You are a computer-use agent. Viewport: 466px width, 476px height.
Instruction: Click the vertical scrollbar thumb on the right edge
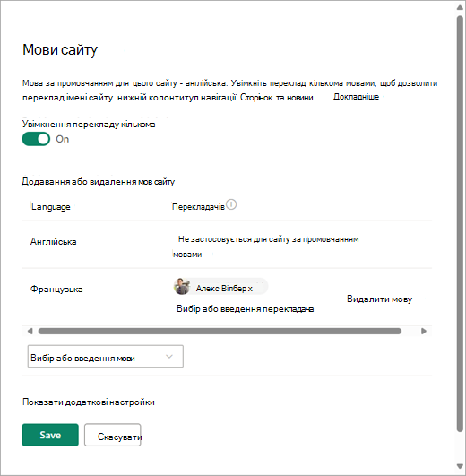[x=460, y=223]
